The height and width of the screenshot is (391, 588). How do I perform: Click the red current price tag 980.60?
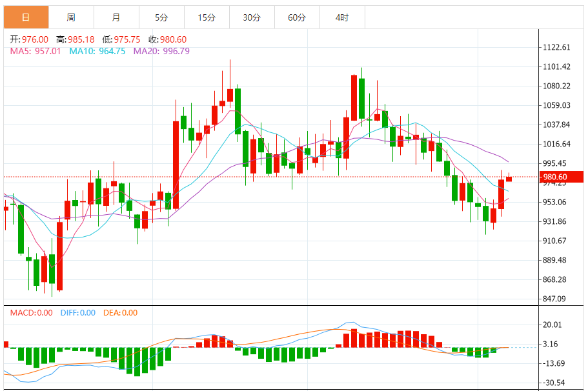(562, 177)
